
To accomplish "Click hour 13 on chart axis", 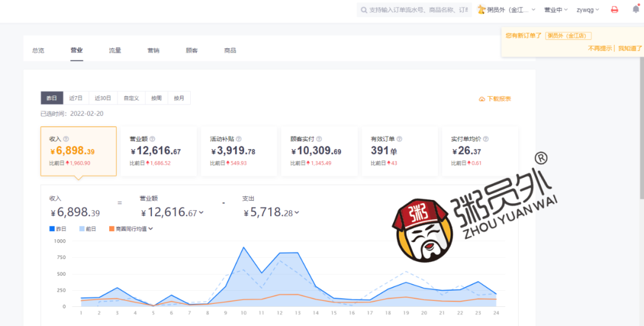I will click(298, 313).
